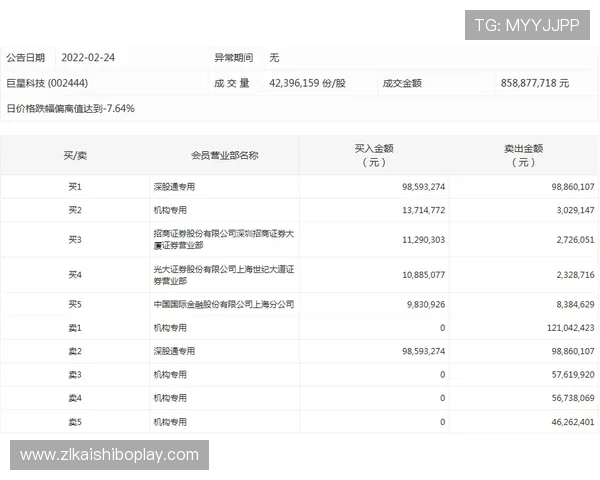Click the 成交量 label
600x480 pixels.
pyautogui.click(x=232, y=83)
